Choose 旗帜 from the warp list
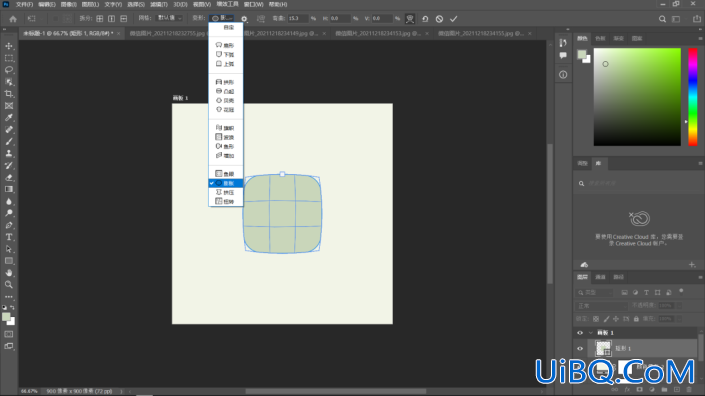This screenshot has height=396, width=705. point(226,128)
